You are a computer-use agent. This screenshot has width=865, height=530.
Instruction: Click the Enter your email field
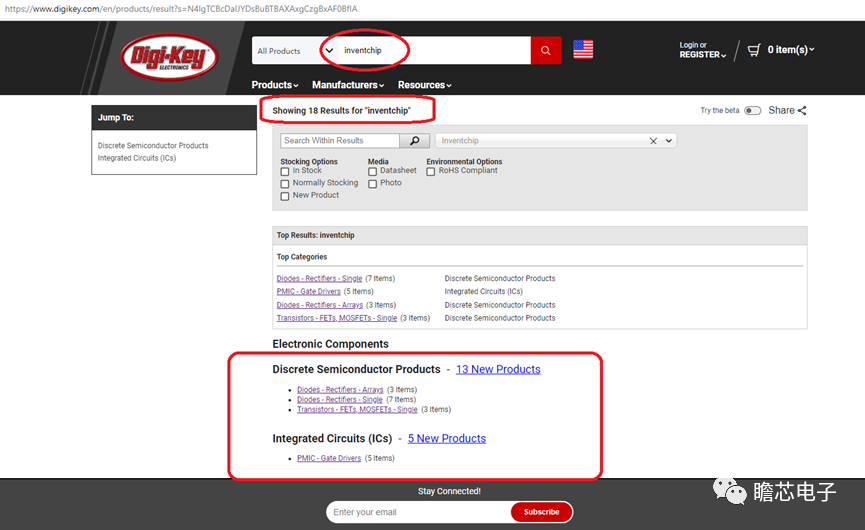(x=419, y=512)
